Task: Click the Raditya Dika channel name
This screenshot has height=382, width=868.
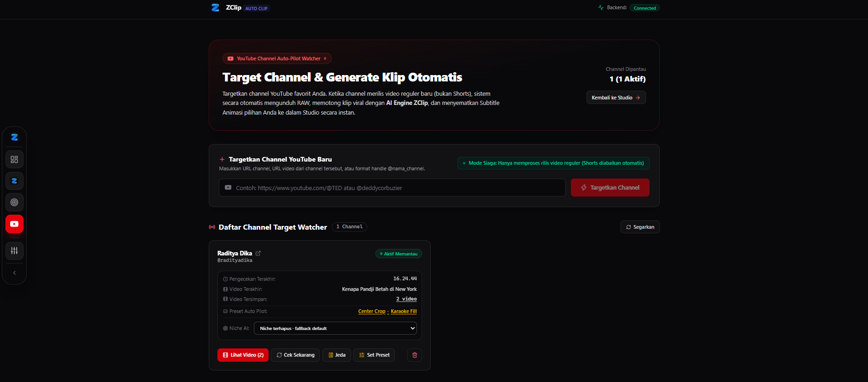Action: pyautogui.click(x=235, y=253)
